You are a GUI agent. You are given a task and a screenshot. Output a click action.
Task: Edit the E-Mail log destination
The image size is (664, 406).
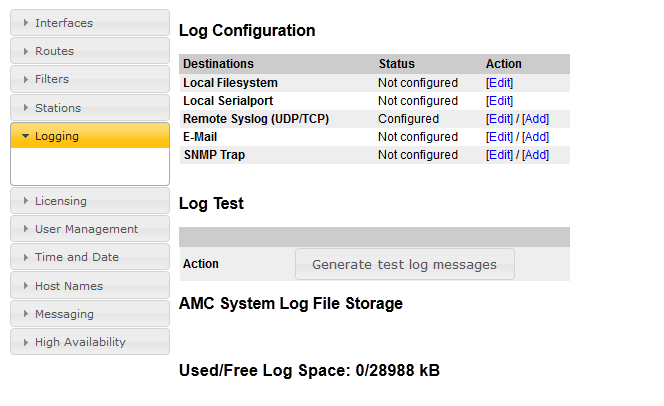[x=499, y=137]
